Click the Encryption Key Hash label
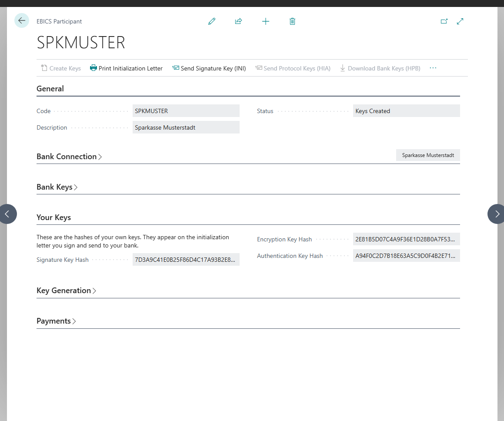Image resolution: width=504 pixels, height=421 pixels. [x=284, y=240]
